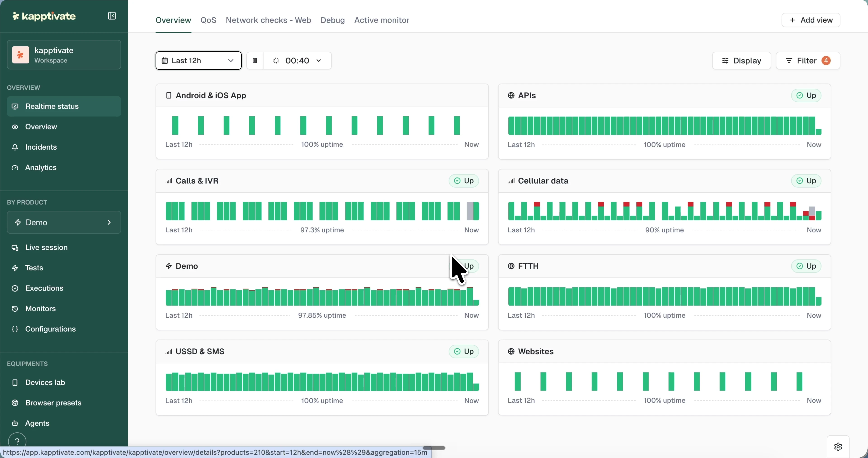Click the chevron beside Demo product

(109, 223)
